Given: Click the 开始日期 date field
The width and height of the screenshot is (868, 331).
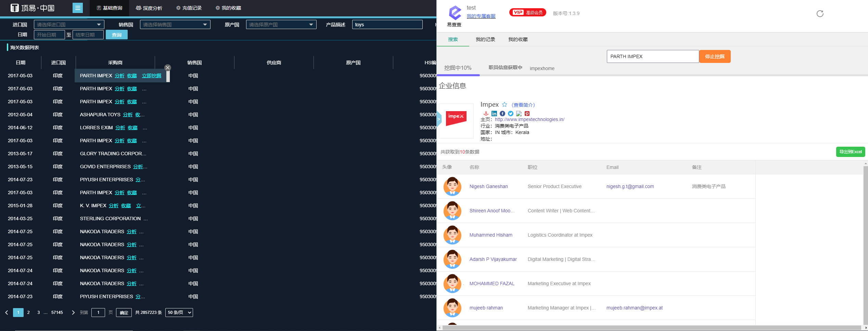Looking at the screenshot, I should point(49,35).
